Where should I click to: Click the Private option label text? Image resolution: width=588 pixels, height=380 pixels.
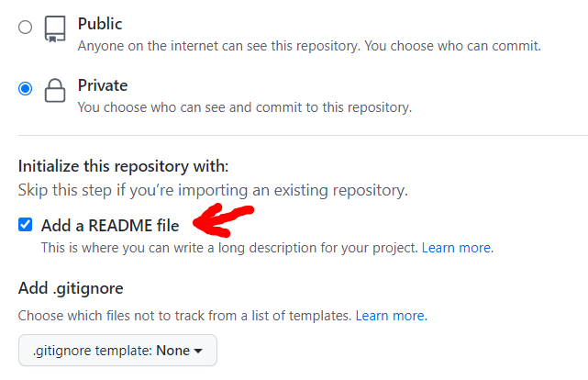103,85
